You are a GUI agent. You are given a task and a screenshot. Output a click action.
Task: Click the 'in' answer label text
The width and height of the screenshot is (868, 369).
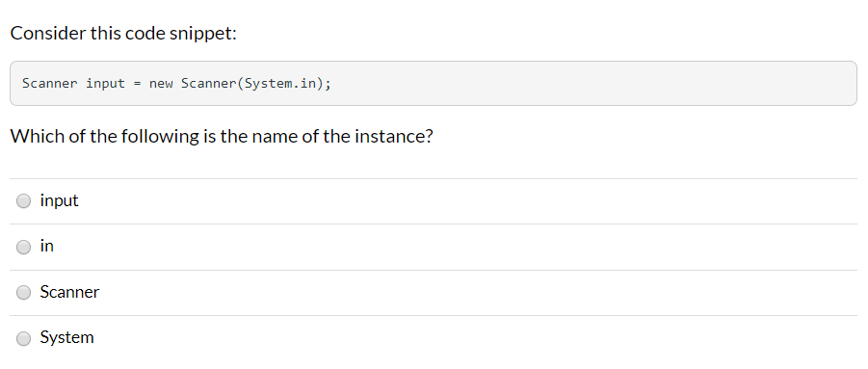coord(47,246)
